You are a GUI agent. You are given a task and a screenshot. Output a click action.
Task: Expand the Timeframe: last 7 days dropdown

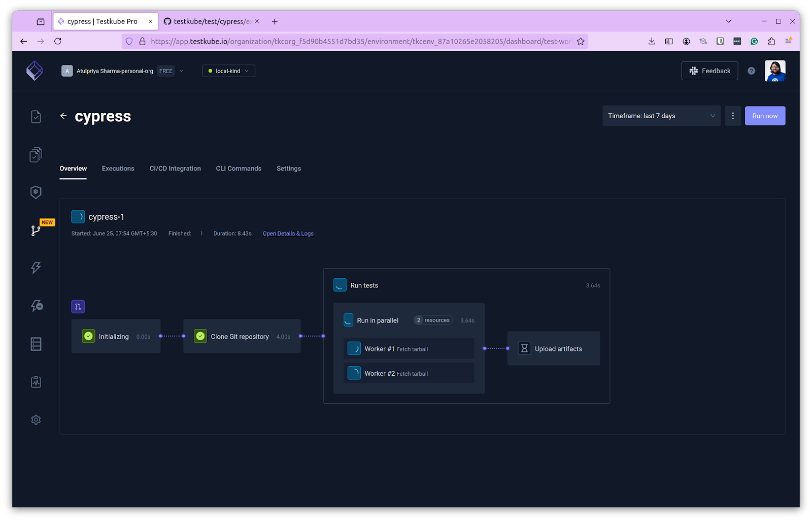point(661,116)
